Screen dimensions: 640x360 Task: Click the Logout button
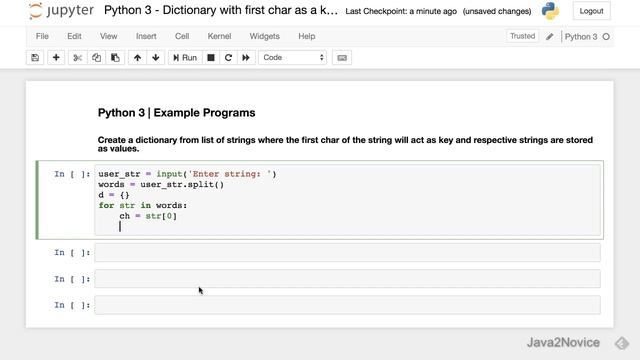click(591, 11)
